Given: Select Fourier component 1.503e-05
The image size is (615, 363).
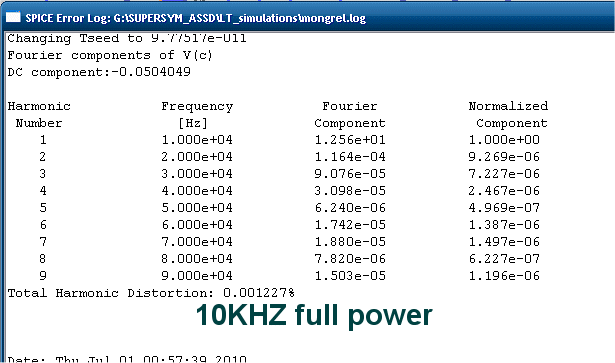Looking at the screenshot, I should click(350, 276).
